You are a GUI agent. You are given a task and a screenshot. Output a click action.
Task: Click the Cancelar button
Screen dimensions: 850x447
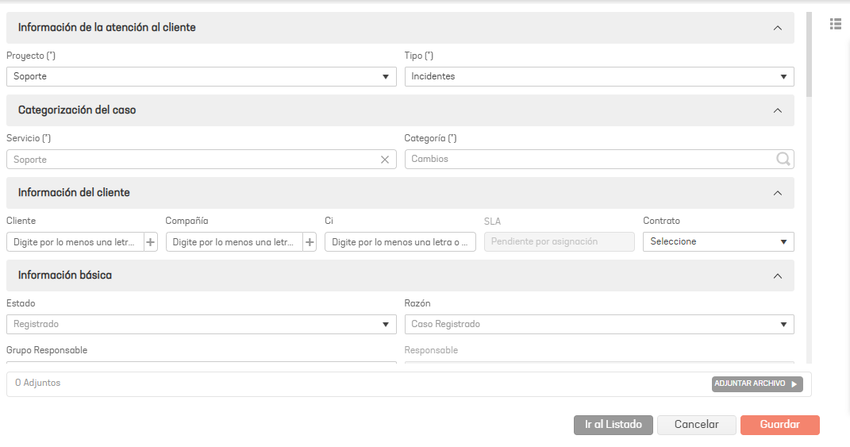(x=696, y=425)
